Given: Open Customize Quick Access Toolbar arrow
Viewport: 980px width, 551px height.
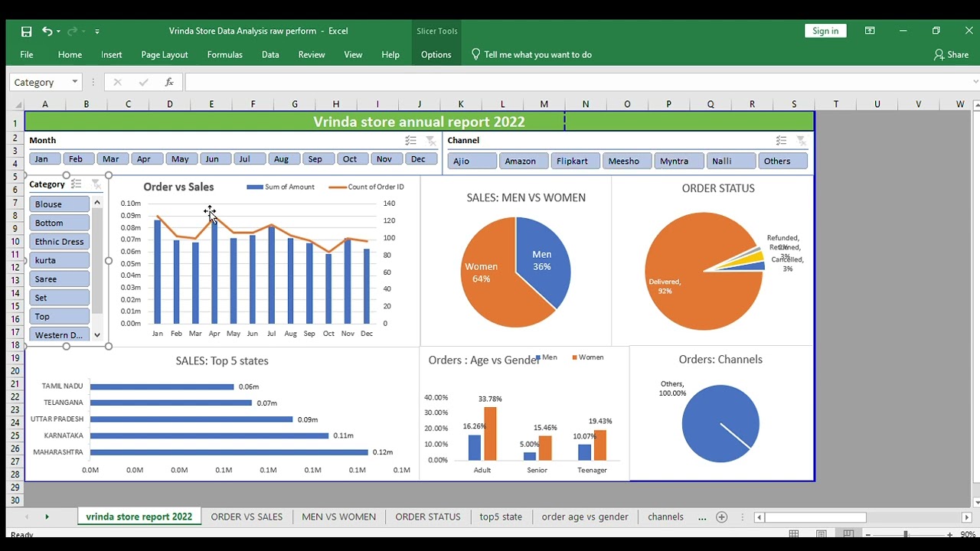Looking at the screenshot, I should point(97,31).
